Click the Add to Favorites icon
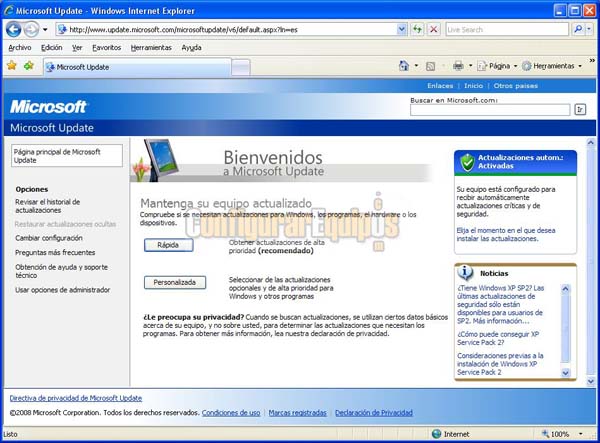 [29, 66]
